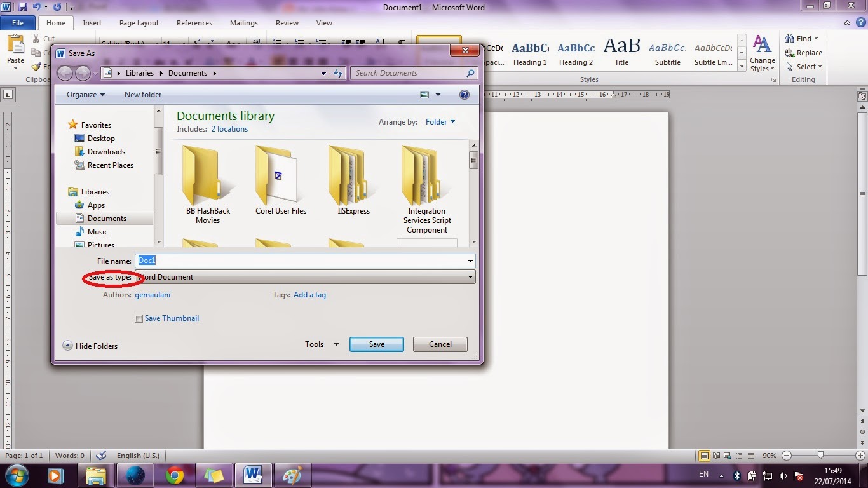Click the Find binoculars icon
The width and height of the screenshot is (868, 488).
click(x=790, y=39)
